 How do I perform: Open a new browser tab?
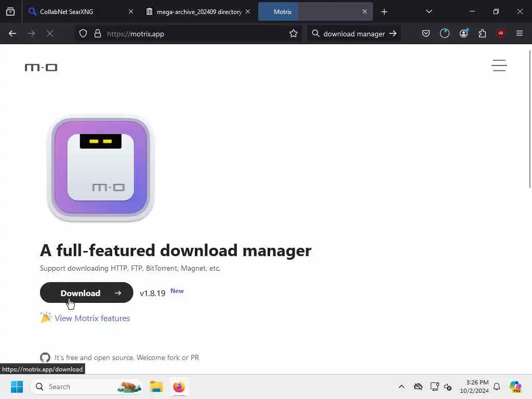[384, 12]
